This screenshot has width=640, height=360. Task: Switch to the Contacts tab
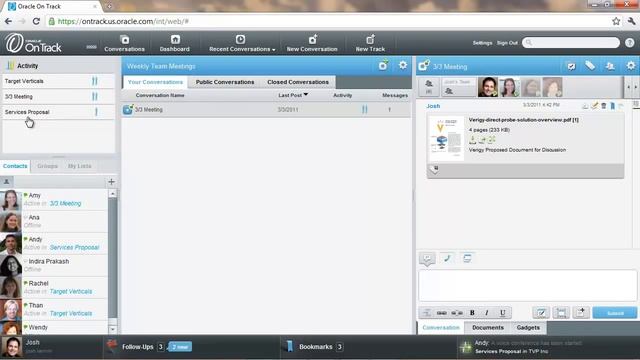15,166
